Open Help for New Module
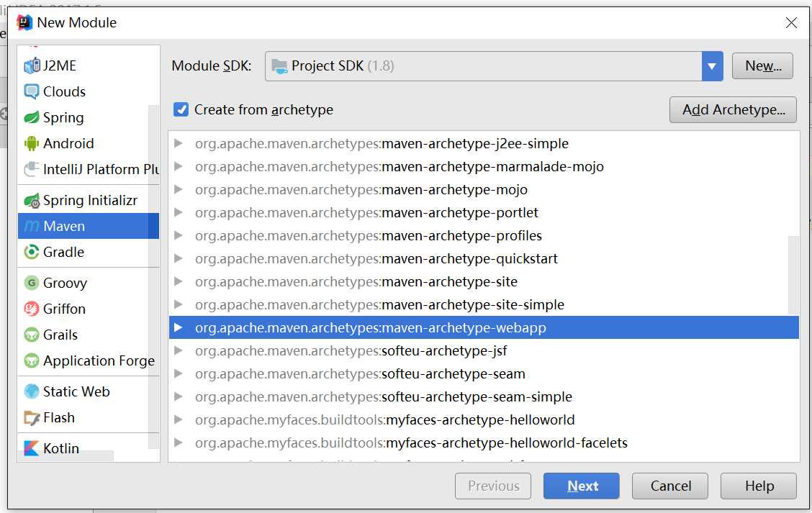Screen dimensions: 812x513 [x=759, y=486]
